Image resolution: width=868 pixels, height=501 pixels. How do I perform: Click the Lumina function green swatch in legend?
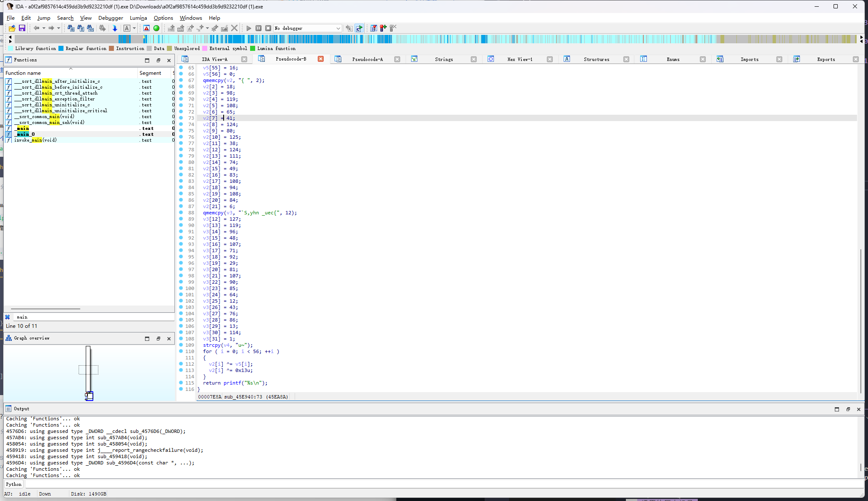point(253,48)
